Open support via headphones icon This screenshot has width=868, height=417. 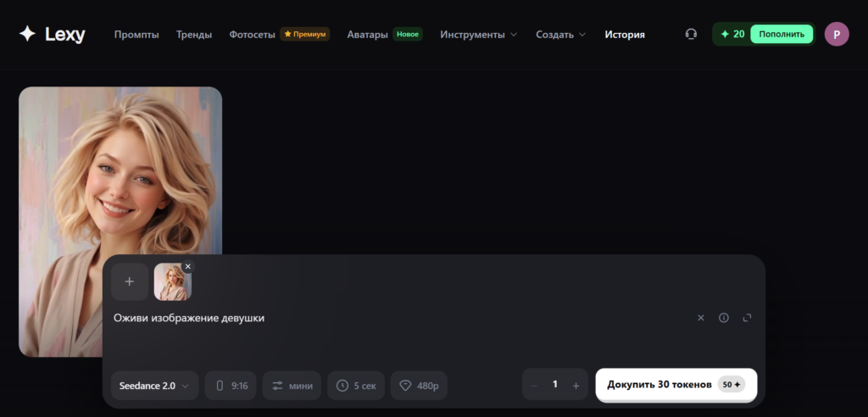coord(691,35)
